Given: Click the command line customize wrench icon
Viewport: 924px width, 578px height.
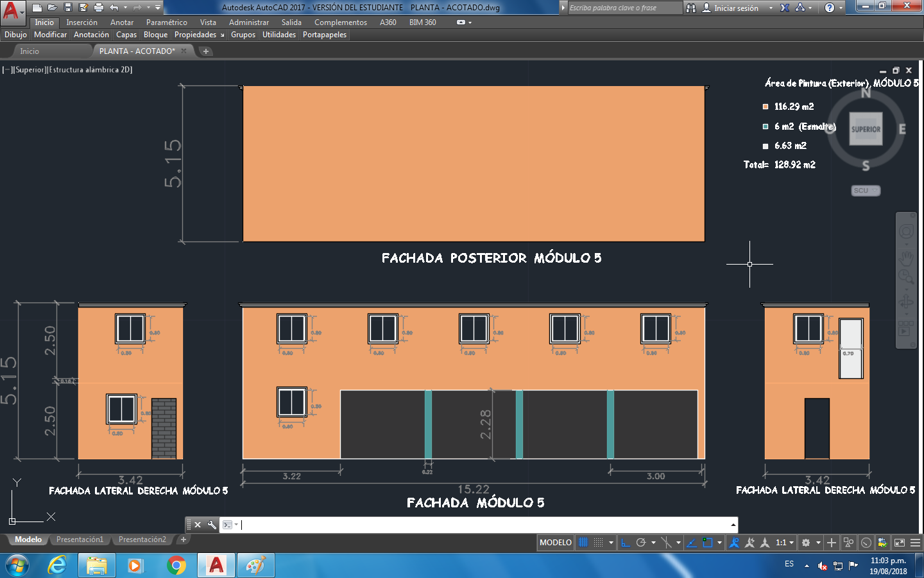Looking at the screenshot, I should tap(212, 525).
